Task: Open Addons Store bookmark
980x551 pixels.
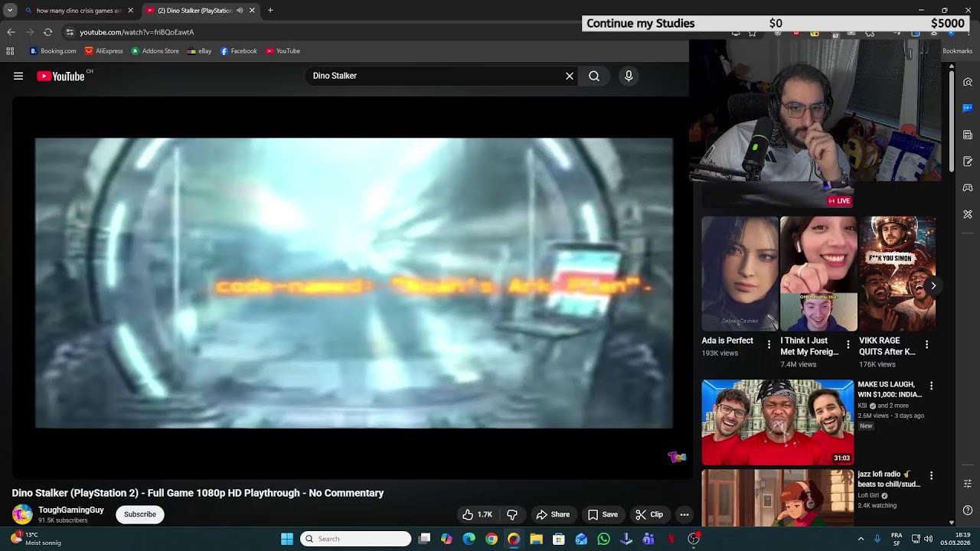Action: (155, 51)
